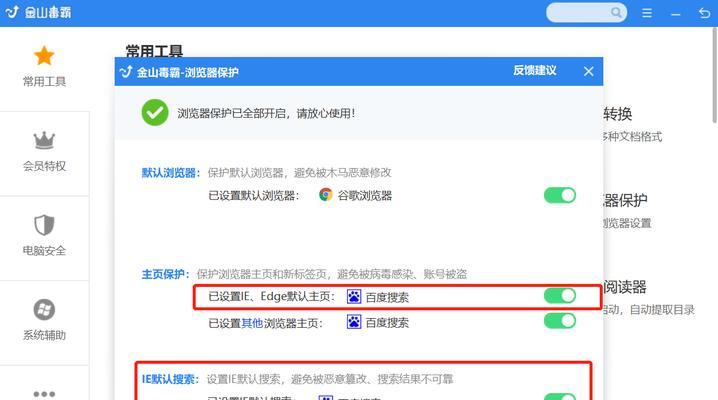Viewport: 718px width, 400px height.
Task: Open the hamburger main menu
Action: point(647,13)
